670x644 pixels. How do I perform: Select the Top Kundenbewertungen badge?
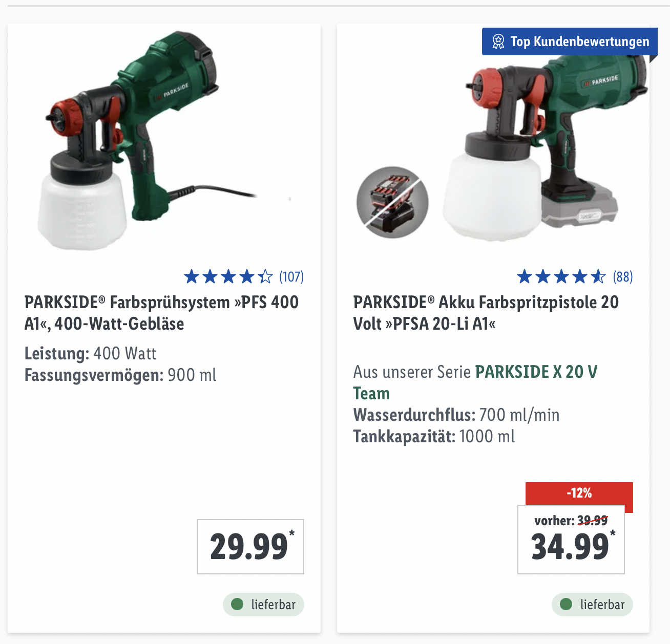click(x=570, y=41)
